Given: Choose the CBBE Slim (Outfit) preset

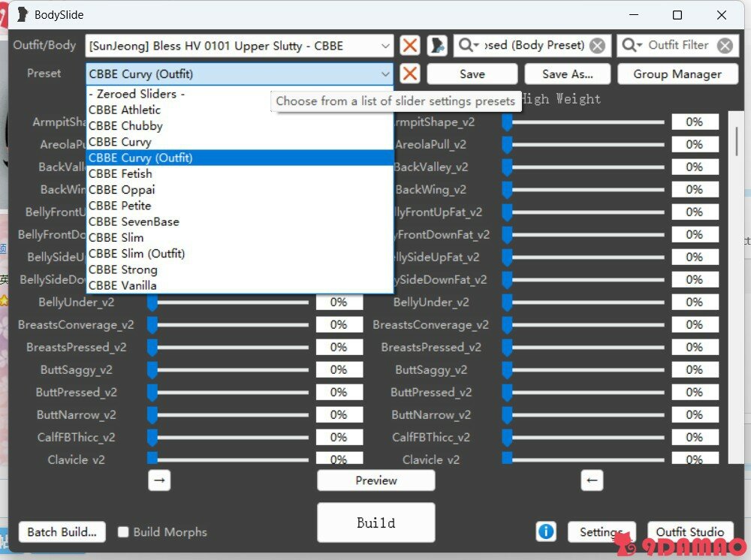Looking at the screenshot, I should (x=137, y=254).
